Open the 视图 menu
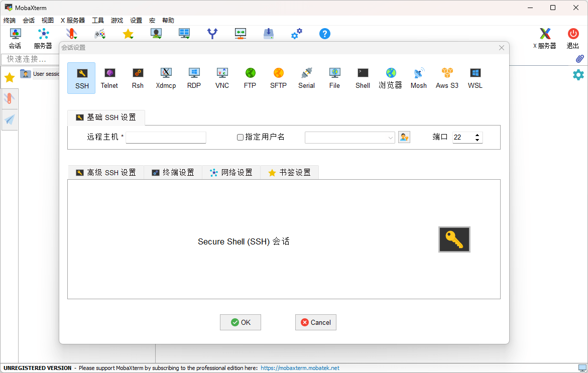Image resolution: width=588 pixels, height=373 pixels. click(x=47, y=20)
